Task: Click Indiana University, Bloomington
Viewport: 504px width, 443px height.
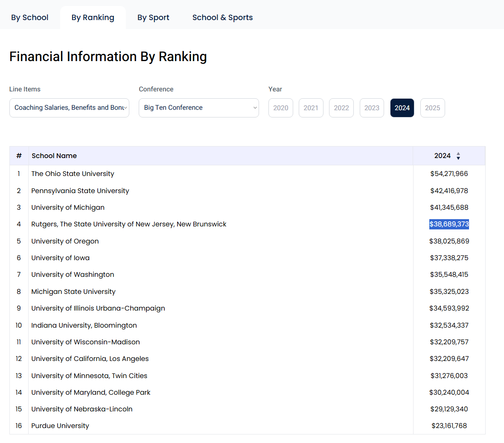Action: pyautogui.click(x=84, y=326)
